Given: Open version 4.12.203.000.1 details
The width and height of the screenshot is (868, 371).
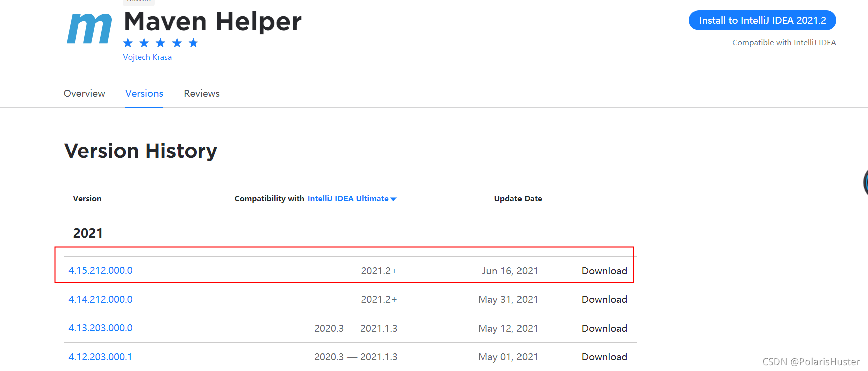Looking at the screenshot, I should 100,357.
